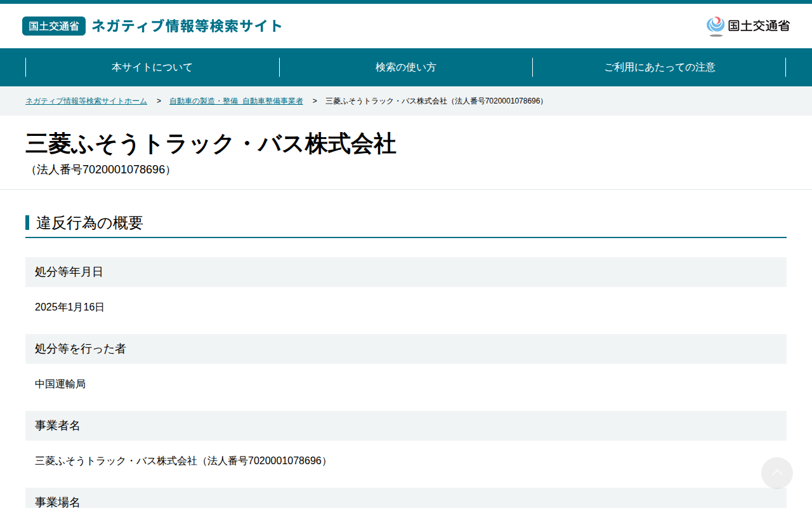Select the 処分等を行った者 row label
This screenshot has height=508, width=812.
(x=406, y=349)
